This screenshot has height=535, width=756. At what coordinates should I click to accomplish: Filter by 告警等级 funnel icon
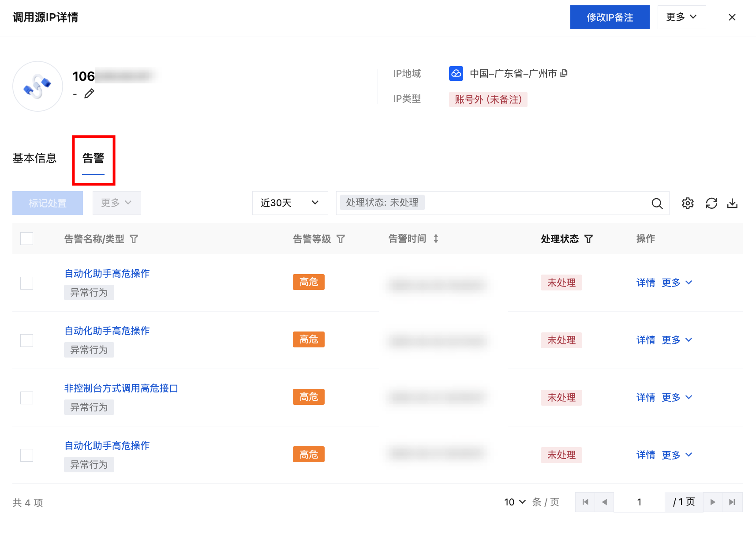(x=341, y=239)
